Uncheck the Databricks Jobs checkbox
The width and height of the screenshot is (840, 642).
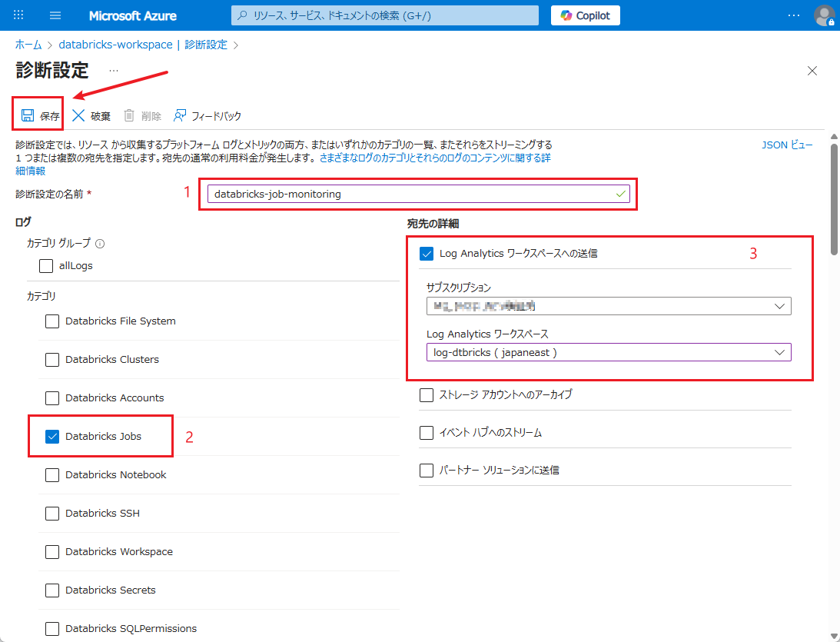click(52, 437)
